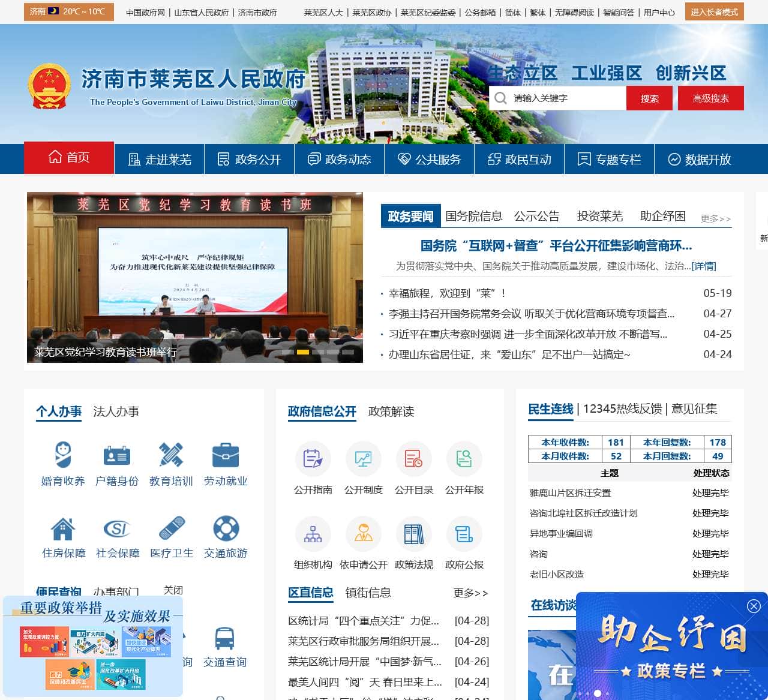Open the 依申请公开 person icon
This screenshot has height=700, width=768.
coord(364,533)
